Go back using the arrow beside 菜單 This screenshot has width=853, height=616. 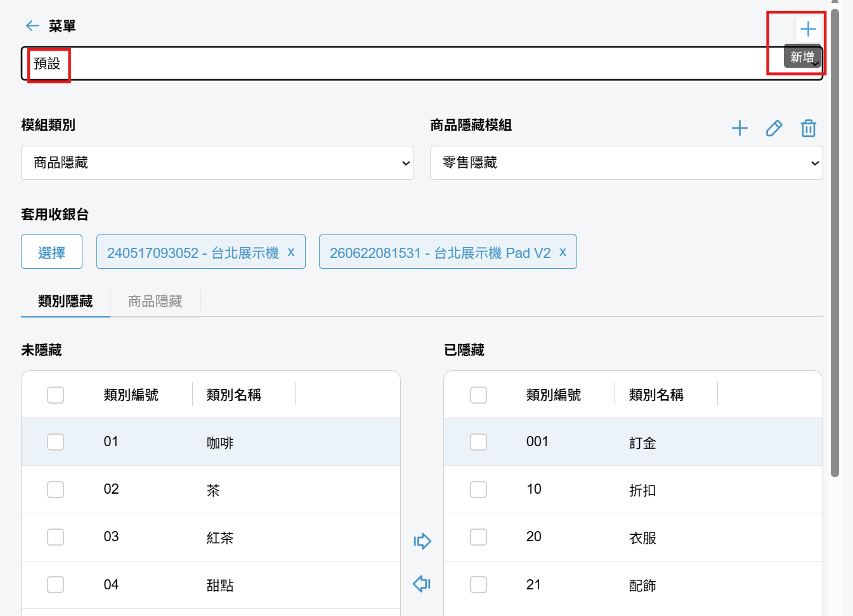tap(32, 26)
